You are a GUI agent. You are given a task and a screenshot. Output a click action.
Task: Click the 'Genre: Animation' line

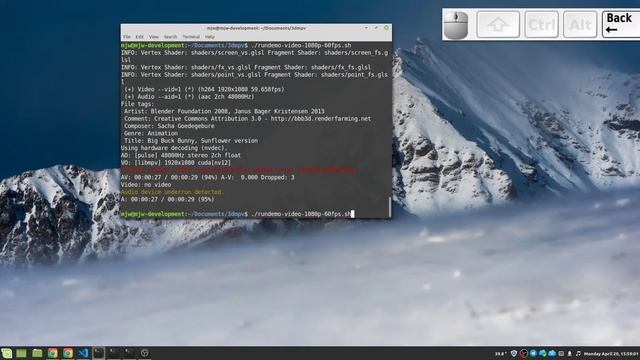151,133
